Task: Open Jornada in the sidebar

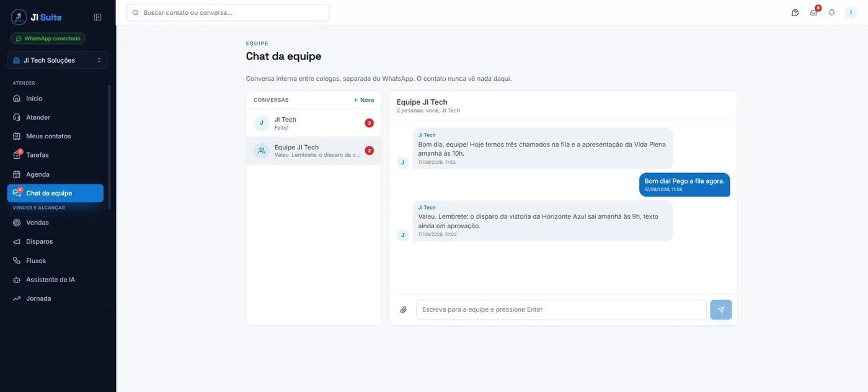Action: click(55, 298)
